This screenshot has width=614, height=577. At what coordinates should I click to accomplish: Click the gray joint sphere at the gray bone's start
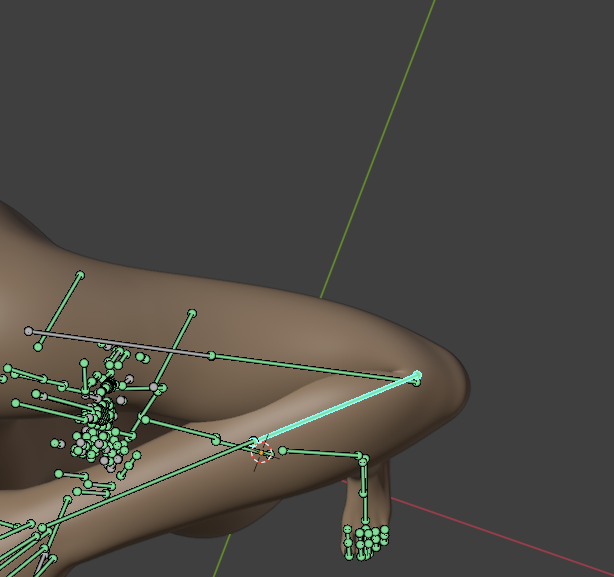pos(28,332)
